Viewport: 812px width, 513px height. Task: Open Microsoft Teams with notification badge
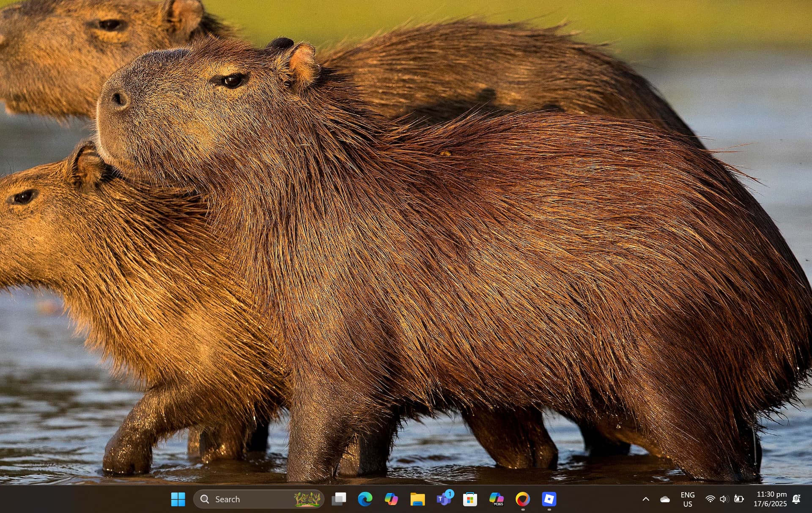point(444,499)
